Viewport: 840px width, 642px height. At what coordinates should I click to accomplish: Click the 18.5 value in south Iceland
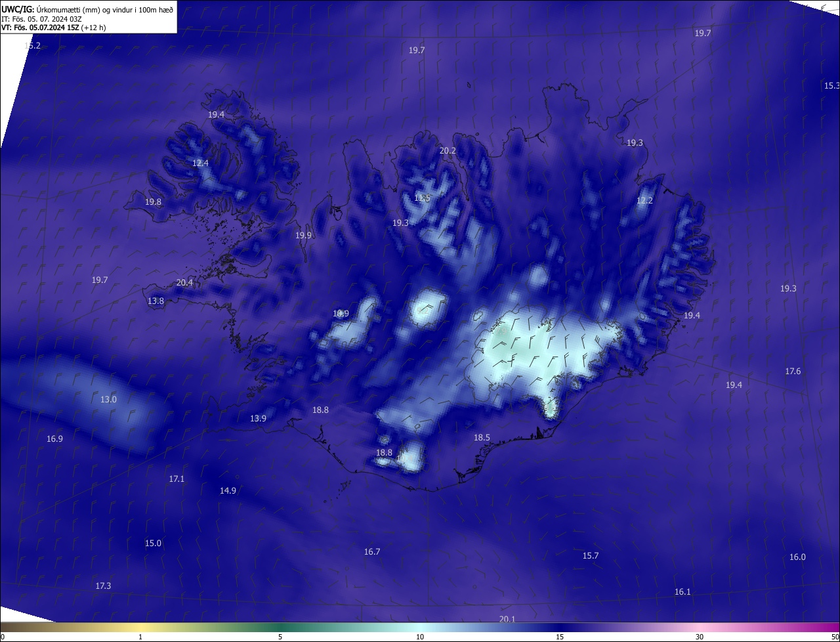click(x=482, y=438)
